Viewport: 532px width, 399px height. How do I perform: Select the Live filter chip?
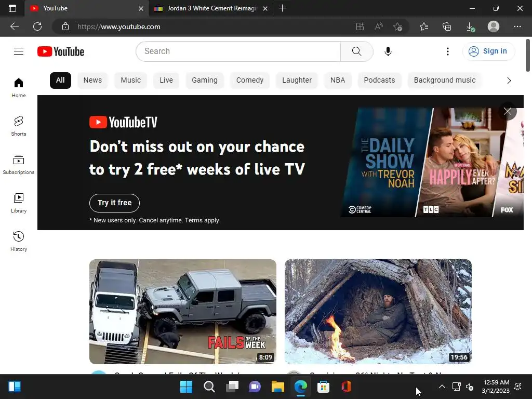(166, 81)
